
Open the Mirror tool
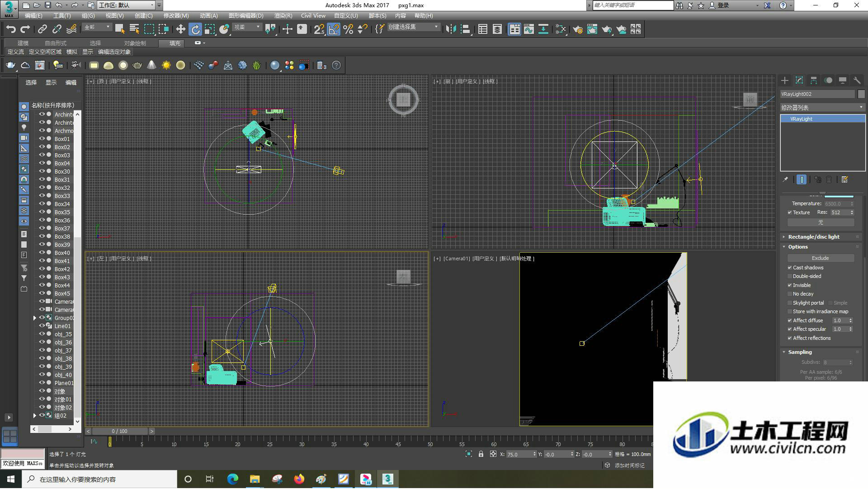(x=451, y=29)
